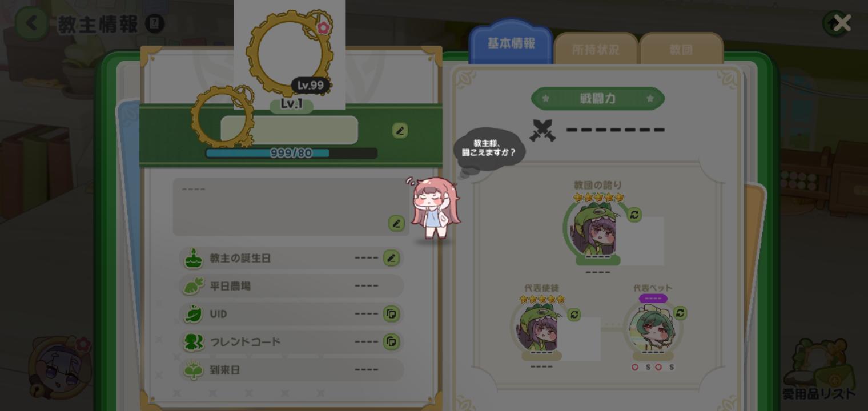Switch to the 所持状況 tab
The height and width of the screenshot is (411, 868).
coord(596,49)
